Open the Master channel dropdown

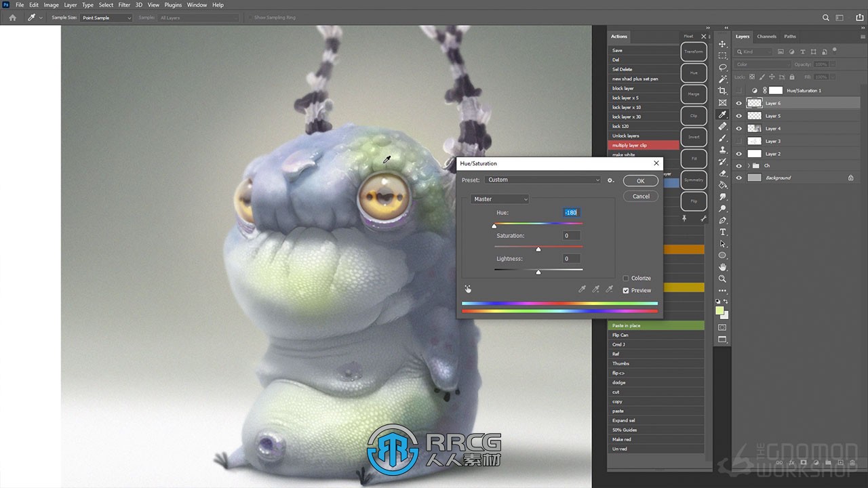click(499, 199)
